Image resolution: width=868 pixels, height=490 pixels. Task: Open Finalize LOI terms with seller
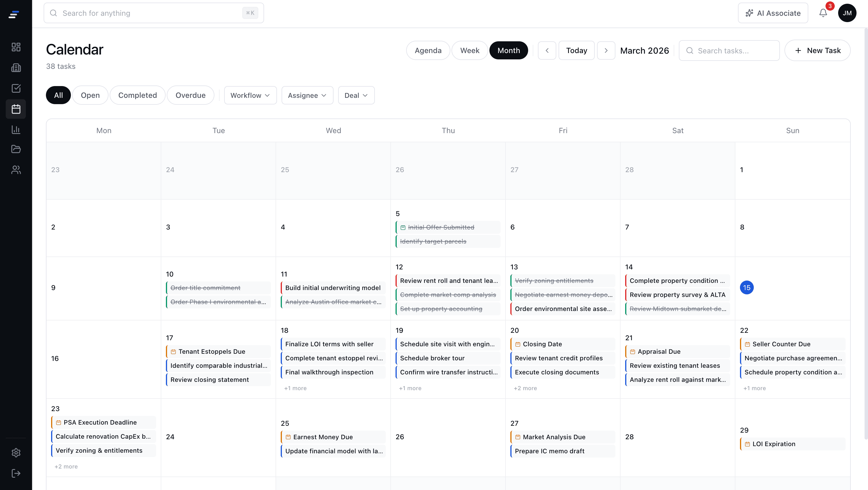point(333,344)
